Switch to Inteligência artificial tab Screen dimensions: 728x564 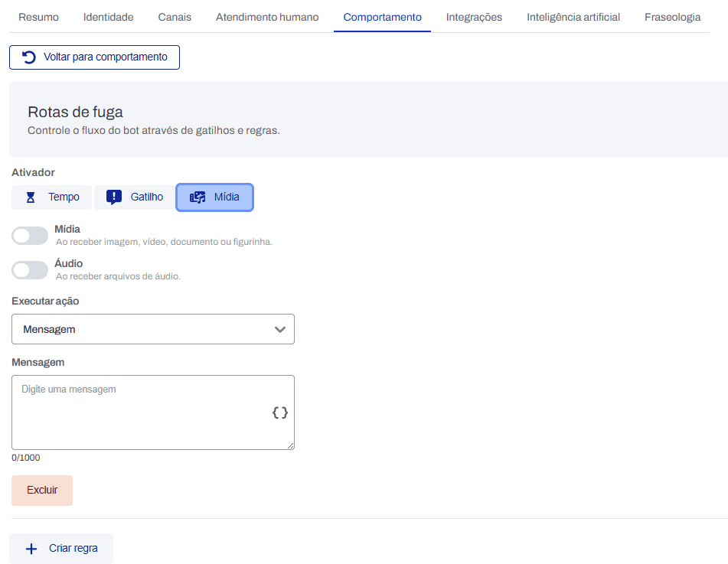[573, 17]
